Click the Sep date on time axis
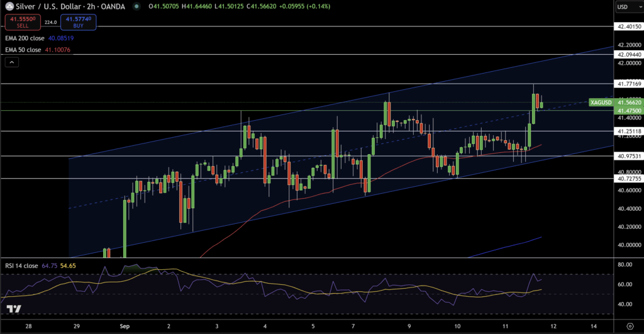The image size is (644, 334). coord(124,327)
